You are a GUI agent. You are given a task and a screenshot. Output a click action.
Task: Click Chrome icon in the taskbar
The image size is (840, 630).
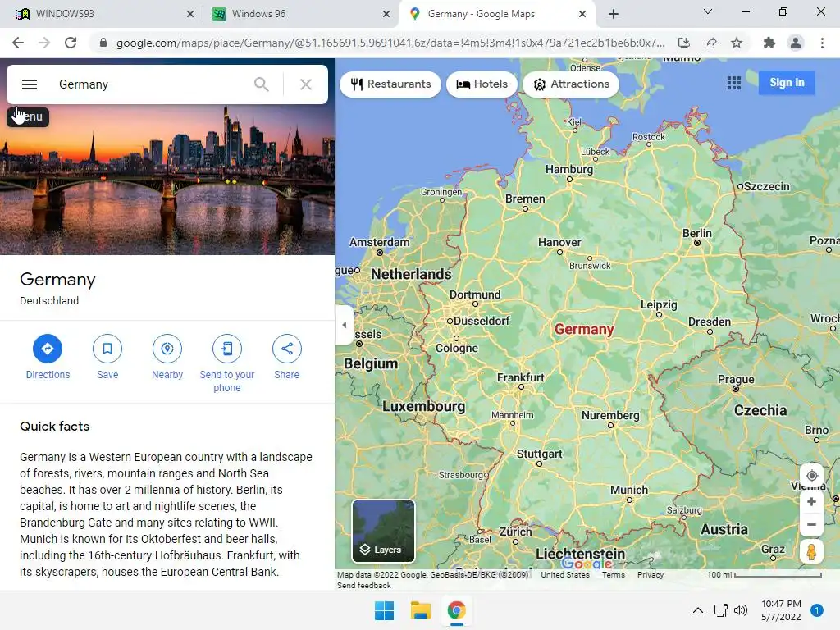[456, 610]
